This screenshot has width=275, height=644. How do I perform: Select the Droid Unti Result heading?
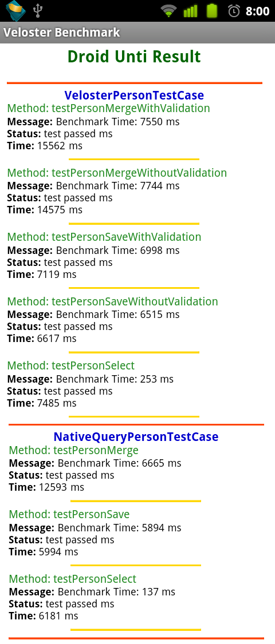click(134, 57)
